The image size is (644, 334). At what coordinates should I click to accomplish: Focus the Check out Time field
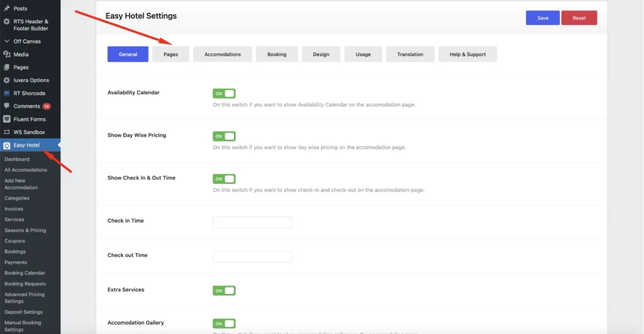point(252,257)
